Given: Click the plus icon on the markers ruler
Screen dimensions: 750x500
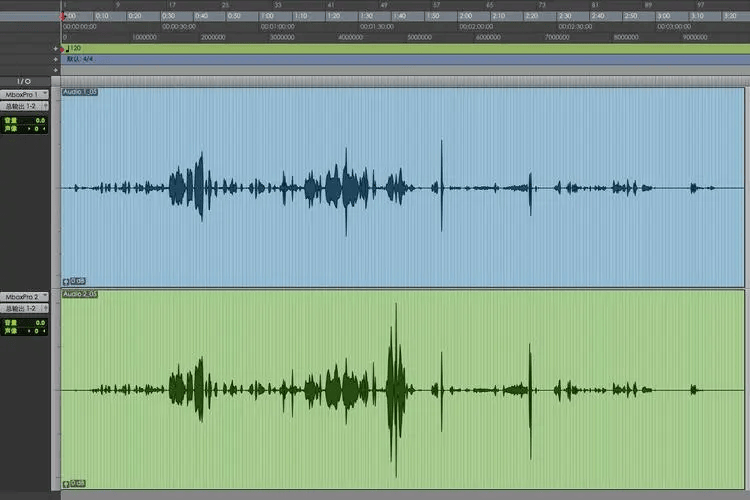Looking at the screenshot, I should [56, 70].
